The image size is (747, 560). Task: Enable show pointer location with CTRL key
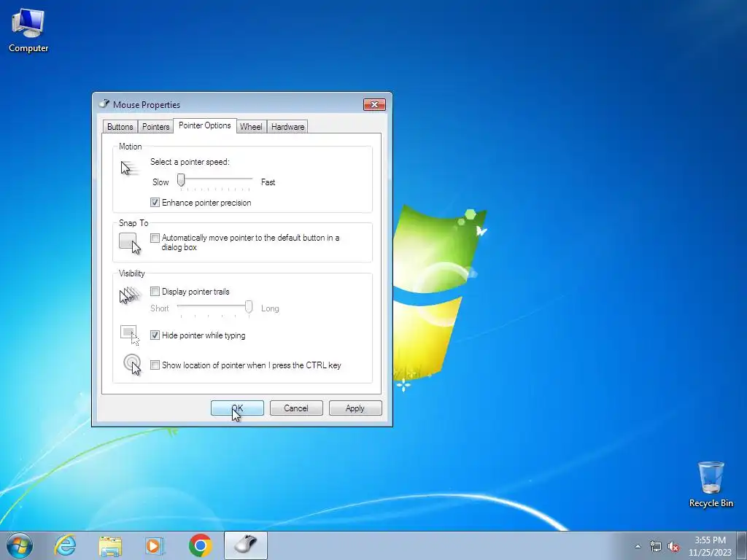[155, 365]
